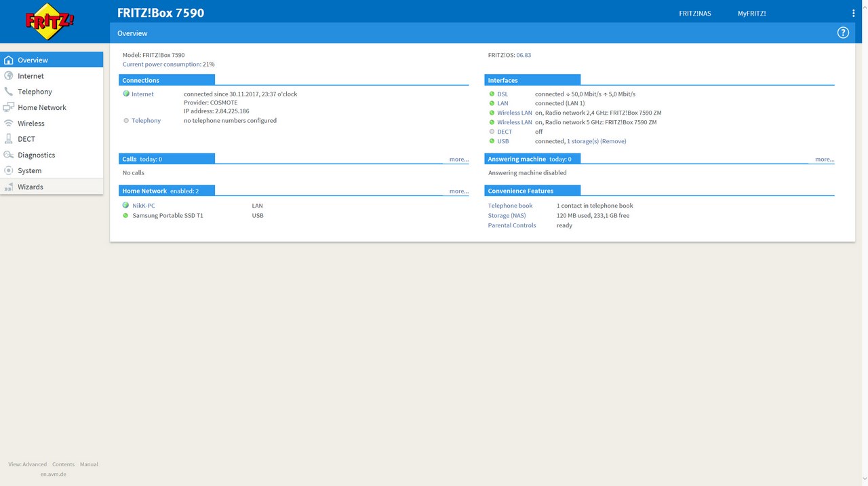Click more... in Answering machine section
The width and height of the screenshot is (868, 486).
pyautogui.click(x=825, y=160)
